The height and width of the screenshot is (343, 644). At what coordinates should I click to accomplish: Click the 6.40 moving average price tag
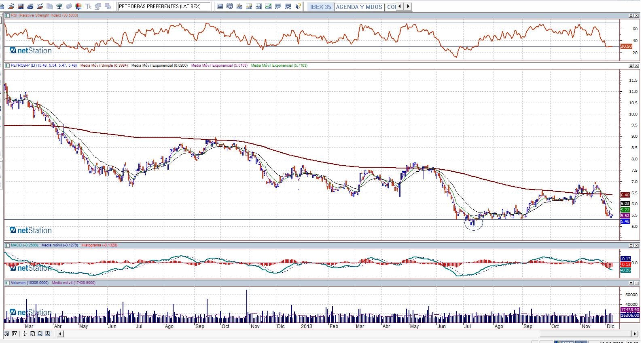point(625,195)
